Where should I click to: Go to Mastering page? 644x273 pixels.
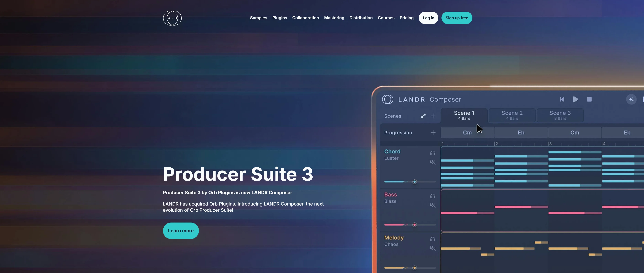[x=334, y=18]
